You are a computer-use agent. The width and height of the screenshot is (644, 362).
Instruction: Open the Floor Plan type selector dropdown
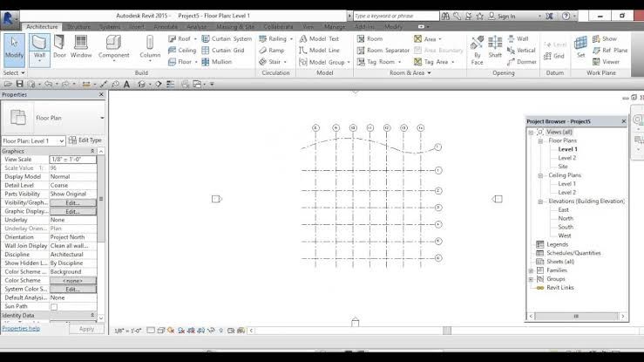point(102,118)
